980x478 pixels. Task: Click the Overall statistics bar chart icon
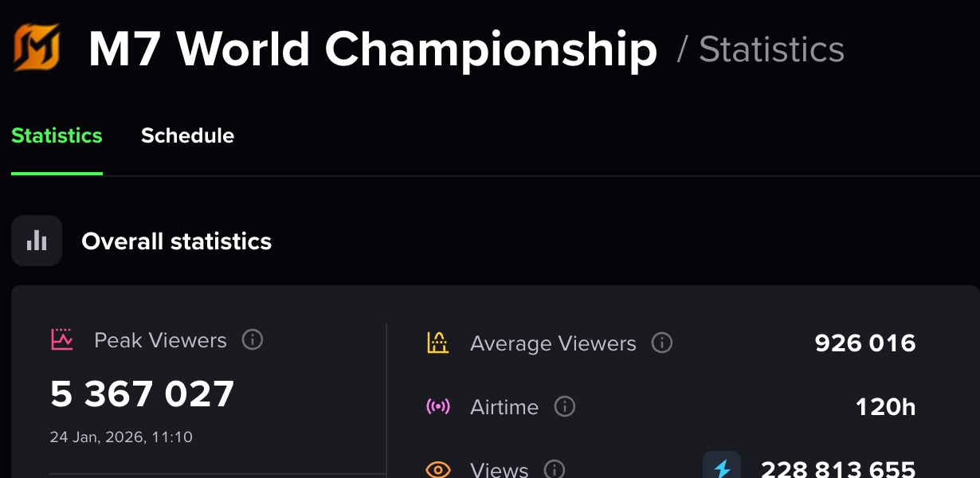[x=37, y=241]
